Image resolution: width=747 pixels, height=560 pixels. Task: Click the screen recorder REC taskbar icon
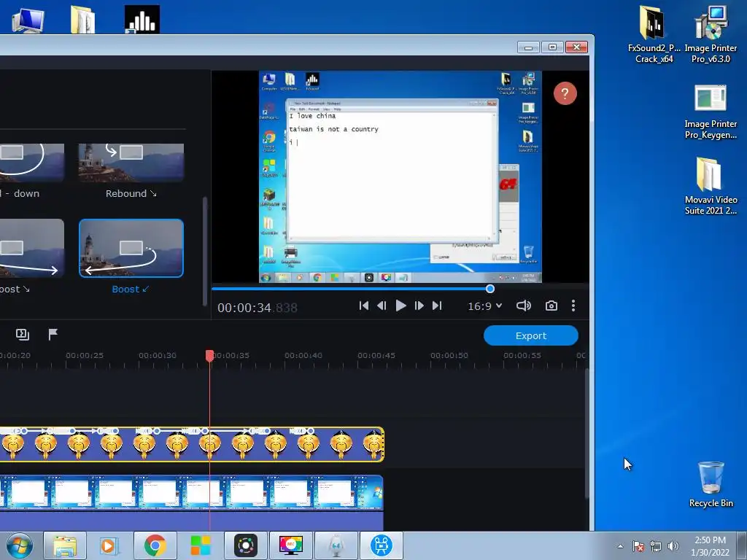coord(290,545)
